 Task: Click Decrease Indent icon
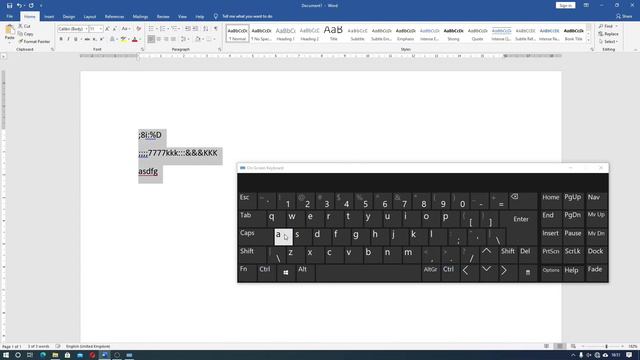188,29
